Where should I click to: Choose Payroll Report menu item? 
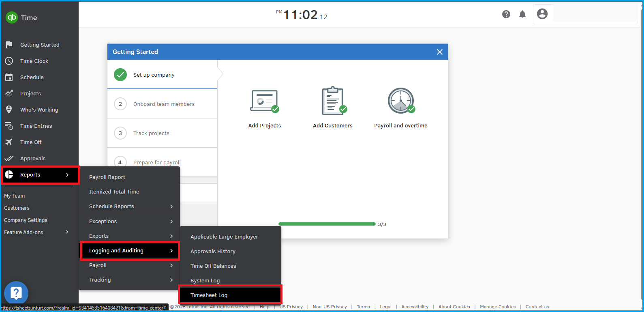point(107,177)
